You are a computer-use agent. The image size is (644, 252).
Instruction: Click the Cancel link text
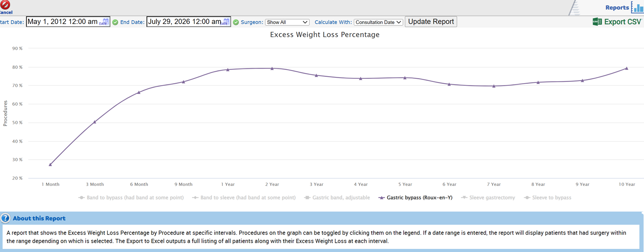pyautogui.click(x=6, y=12)
